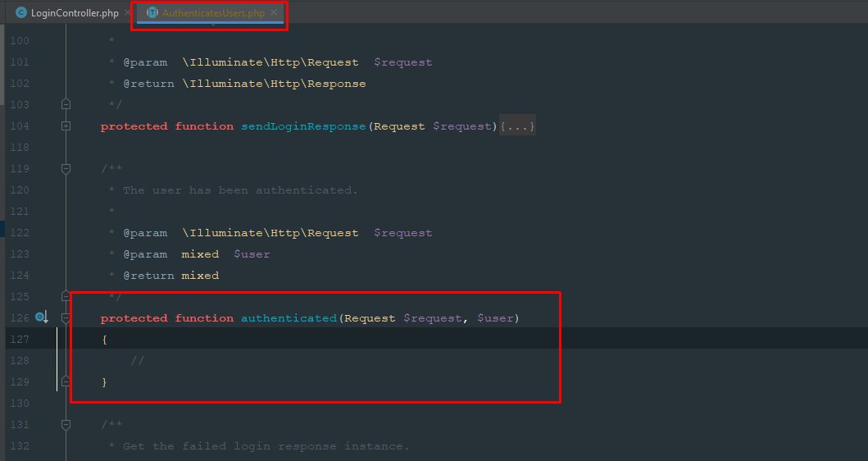Click the \Illuminate\Http\Response text on line 102
Viewport: 868px width, 461px height.
[274, 84]
